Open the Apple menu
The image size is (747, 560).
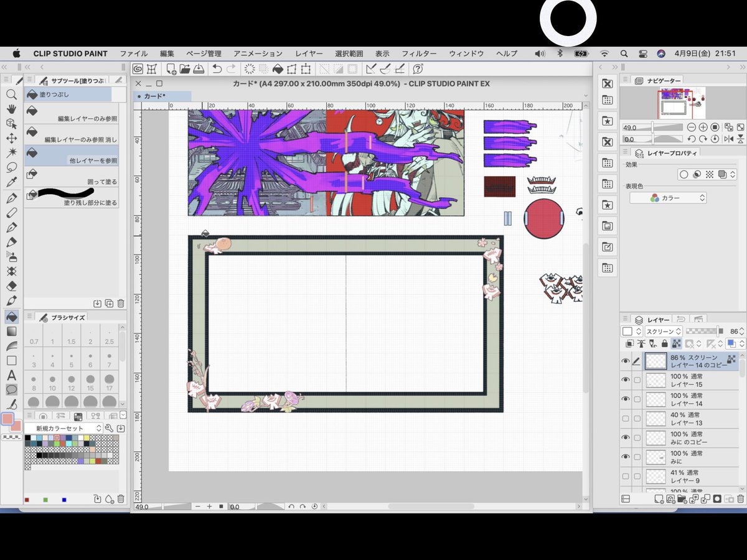[x=17, y=54]
